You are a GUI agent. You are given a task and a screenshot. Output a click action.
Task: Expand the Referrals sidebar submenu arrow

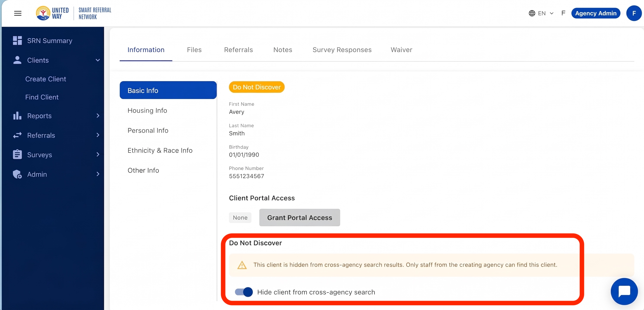pyautogui.click(x=98, y=135)
